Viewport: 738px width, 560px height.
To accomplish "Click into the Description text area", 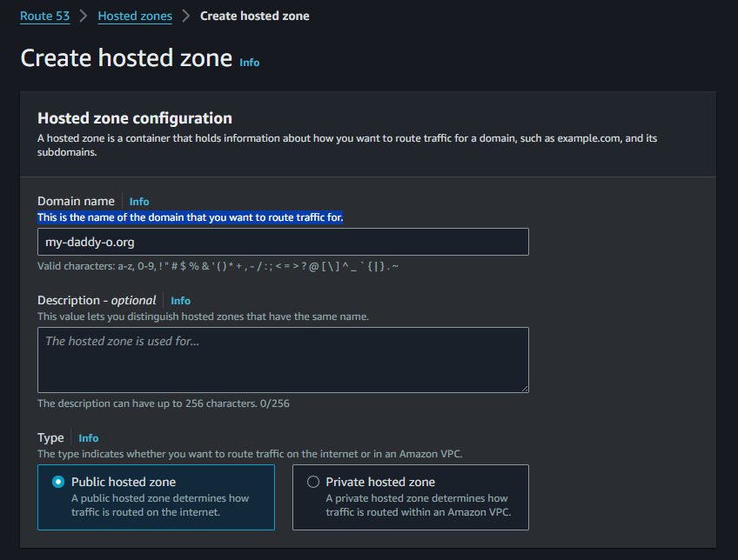I will tap(283, 359).
